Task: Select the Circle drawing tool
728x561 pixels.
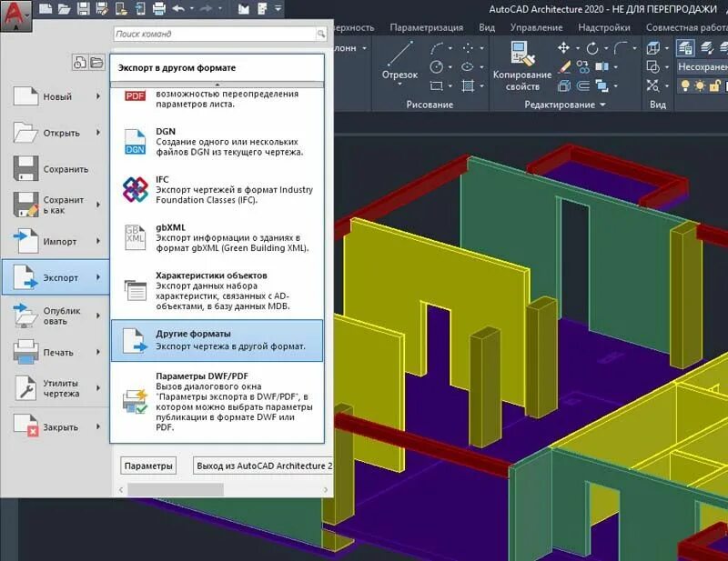Action: (x=437, y=66)
